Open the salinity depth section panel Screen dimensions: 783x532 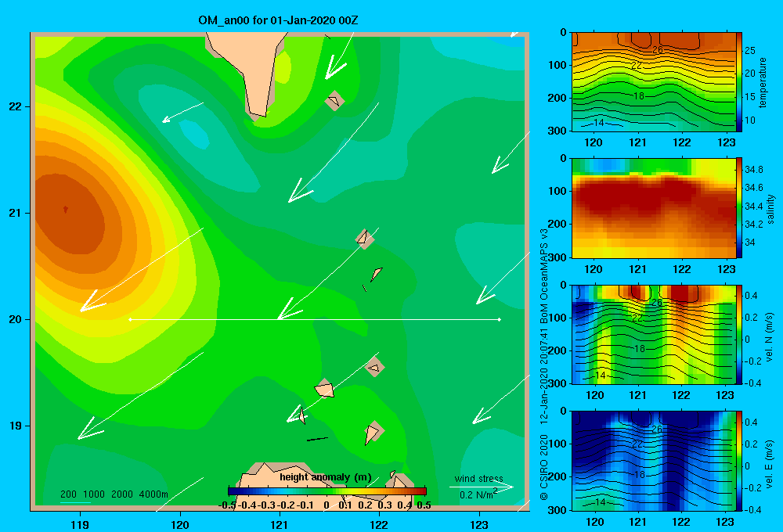coord(654,208)
